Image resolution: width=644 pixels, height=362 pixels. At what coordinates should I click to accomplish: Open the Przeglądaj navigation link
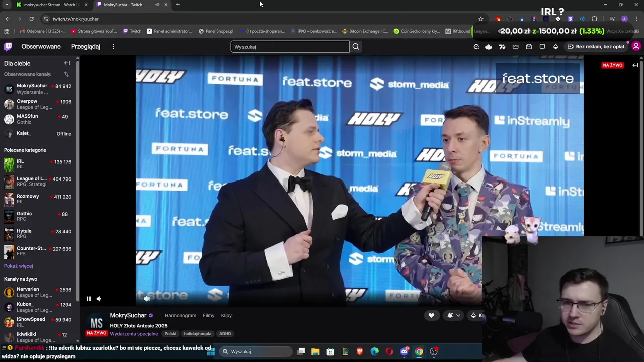86,46
